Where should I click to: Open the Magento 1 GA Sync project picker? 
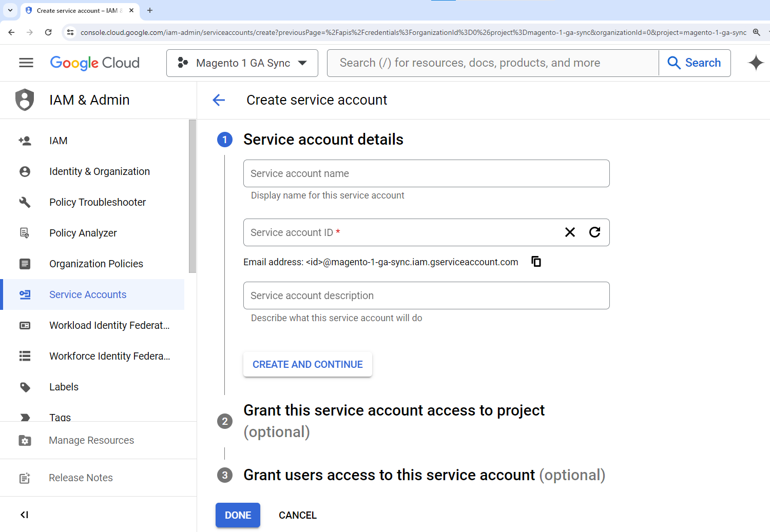point(242,63)
